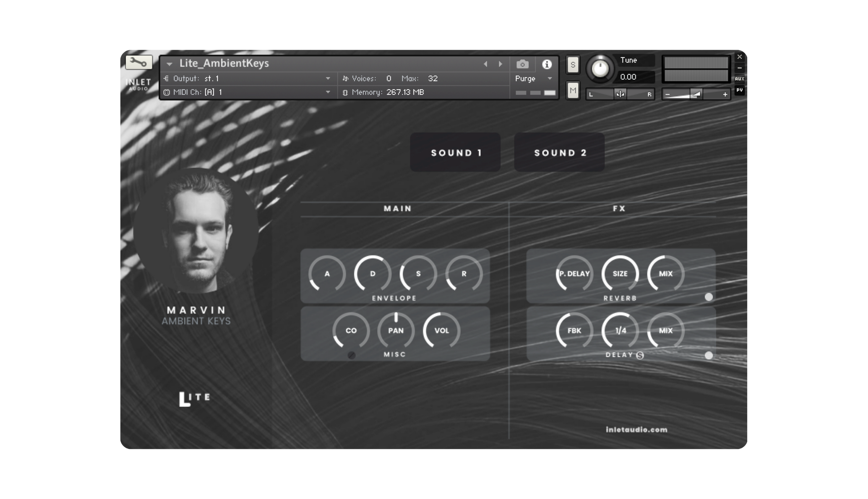Image resolution: width=868 pixels, height=499 pixels.
Task: Click the small slash icon under CO knob
Action: pos(351,355)
